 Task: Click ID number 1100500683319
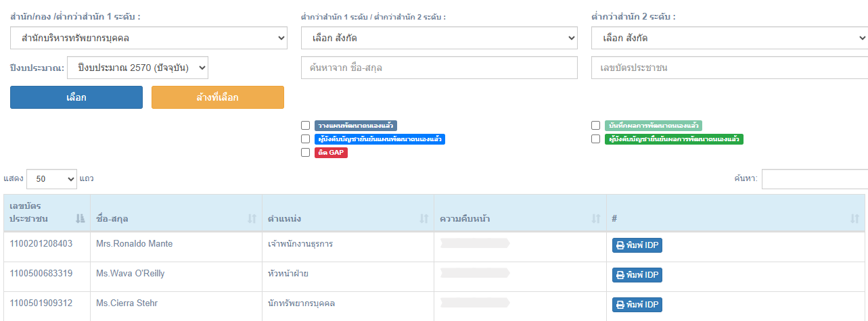tap(41, 273)
